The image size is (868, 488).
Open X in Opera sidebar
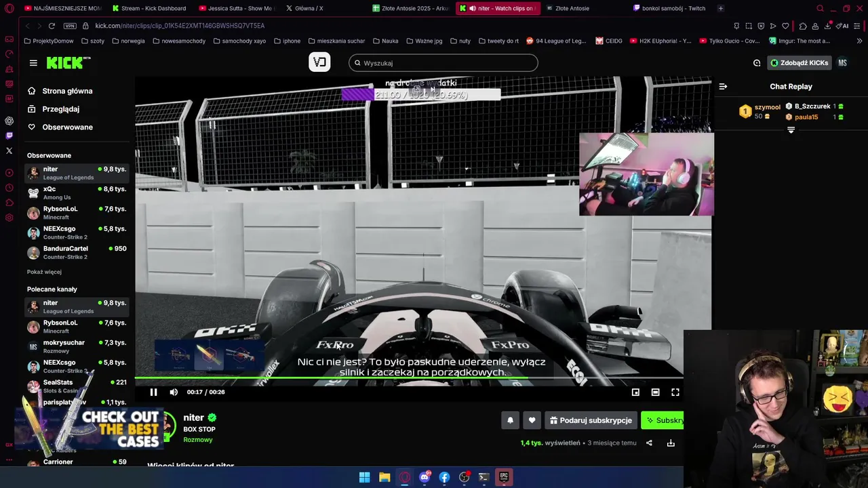click(x=9, y=150)
